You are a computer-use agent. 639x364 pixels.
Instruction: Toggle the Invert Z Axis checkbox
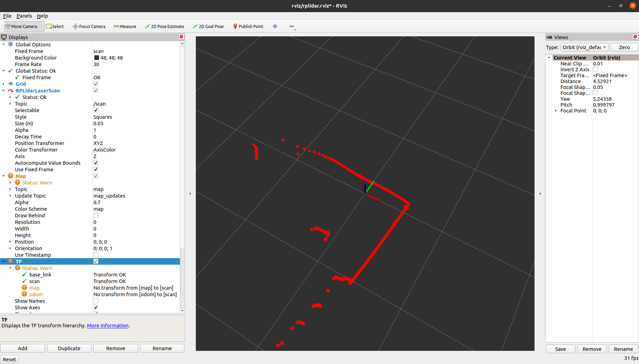595,69
